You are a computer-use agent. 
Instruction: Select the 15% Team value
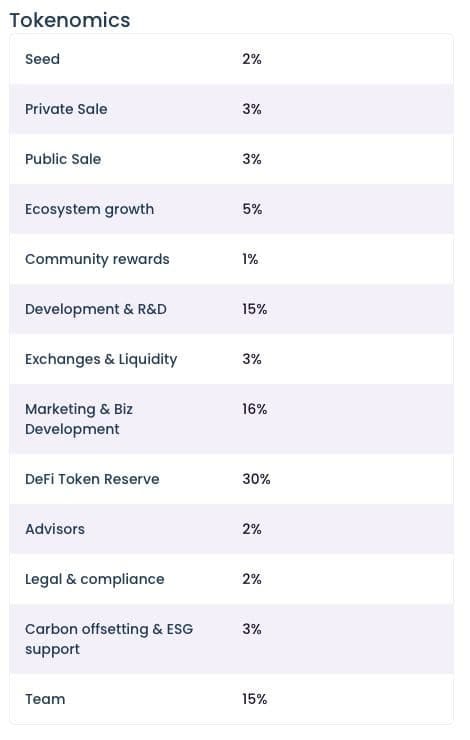click(255, 699)
